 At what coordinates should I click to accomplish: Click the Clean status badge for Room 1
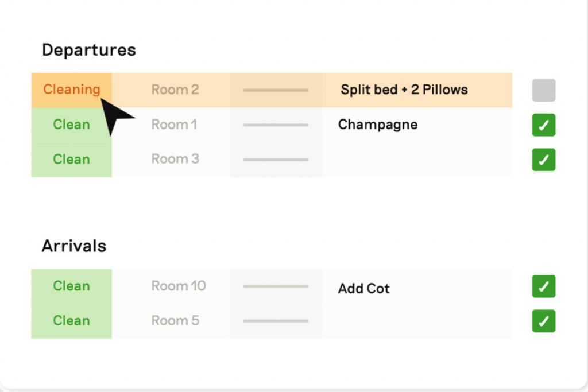click(72, 125)
